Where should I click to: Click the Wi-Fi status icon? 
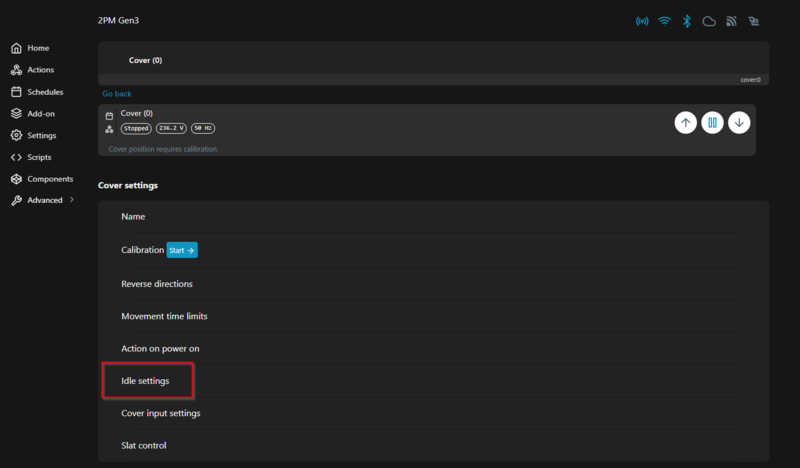(x=664, y=21)
